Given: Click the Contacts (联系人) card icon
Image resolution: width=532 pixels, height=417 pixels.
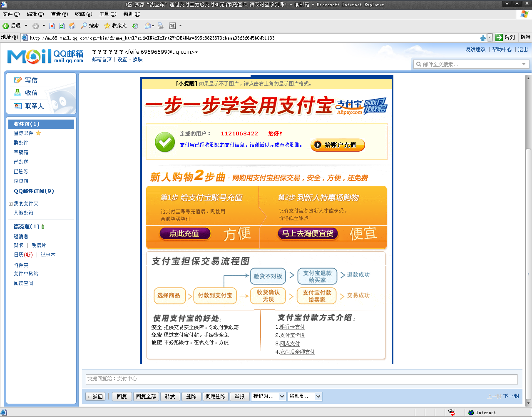Looking at the screenshot, I should [x=17, y=106].
